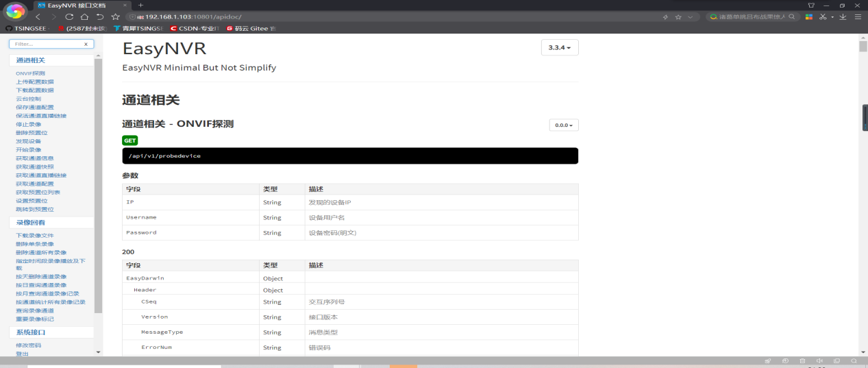Open 设置预置位 in the sidebar
The image size is (868, 368).
32,201
